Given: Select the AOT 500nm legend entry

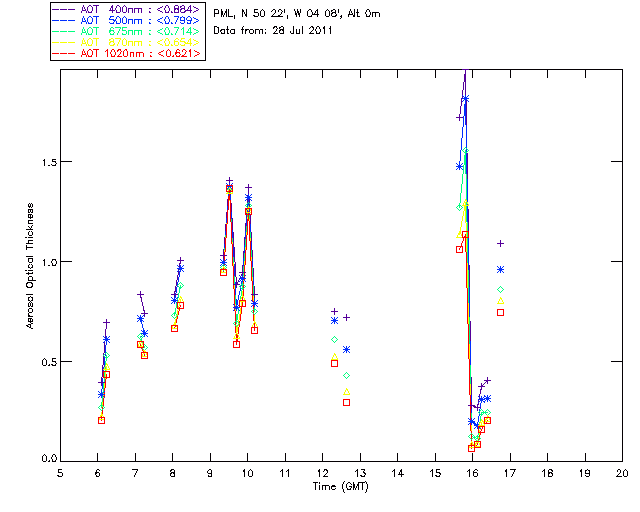Looking at the screenshot, I should [128, 21].
